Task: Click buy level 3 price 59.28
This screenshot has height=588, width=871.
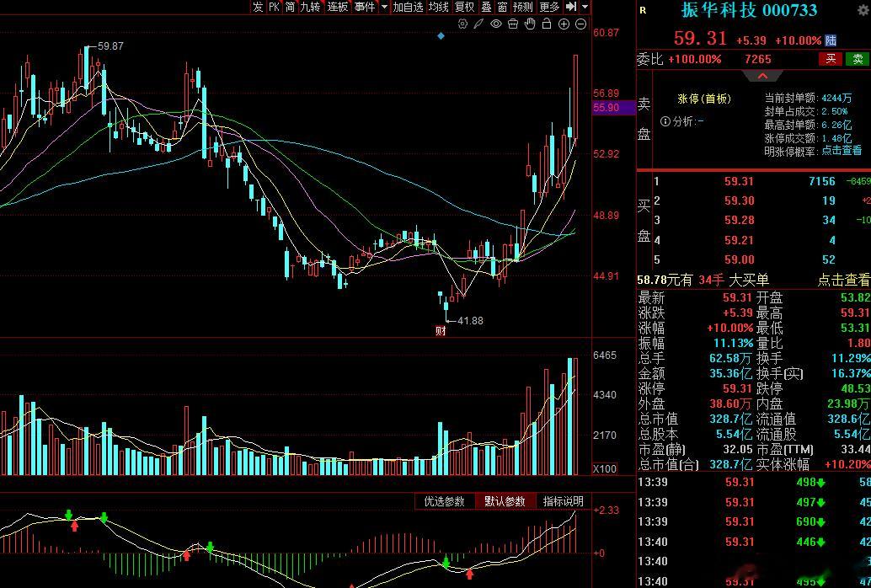Action: [x=739, y=220]
